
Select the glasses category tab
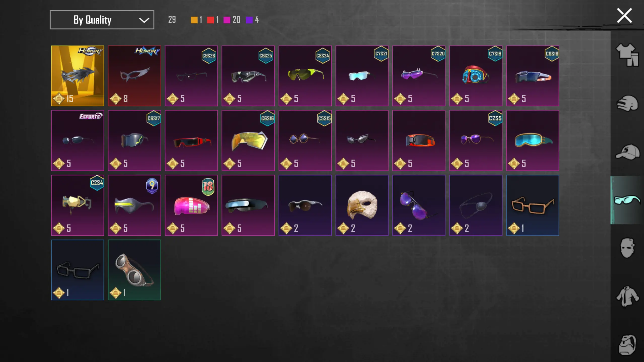coord(627,200)
